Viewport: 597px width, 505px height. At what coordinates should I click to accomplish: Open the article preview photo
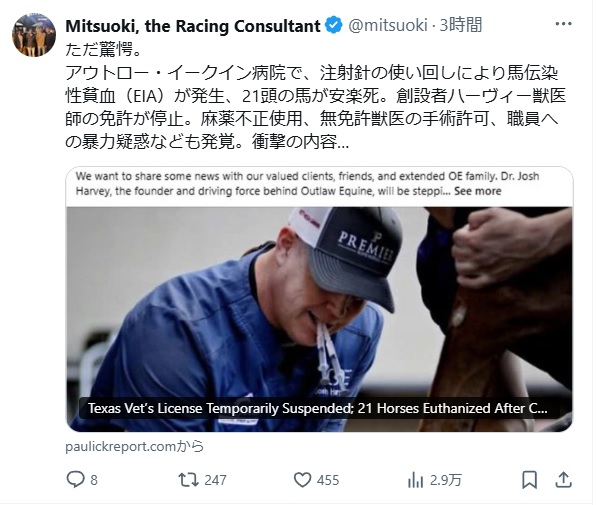(x=319, y=319)
